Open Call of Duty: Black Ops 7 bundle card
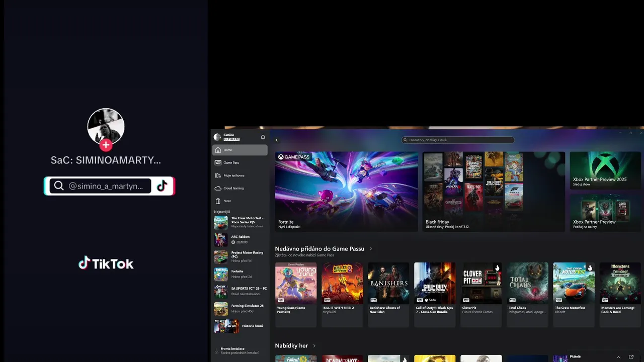This screenshot has height=362, width=644. coord(435,295)
